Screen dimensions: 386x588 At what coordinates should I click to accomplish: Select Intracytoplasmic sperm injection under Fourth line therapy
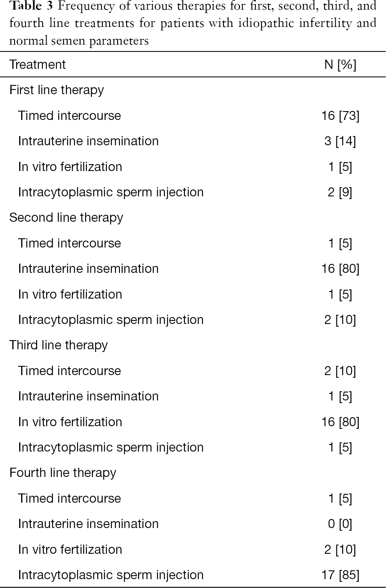[x=111, y=575]
